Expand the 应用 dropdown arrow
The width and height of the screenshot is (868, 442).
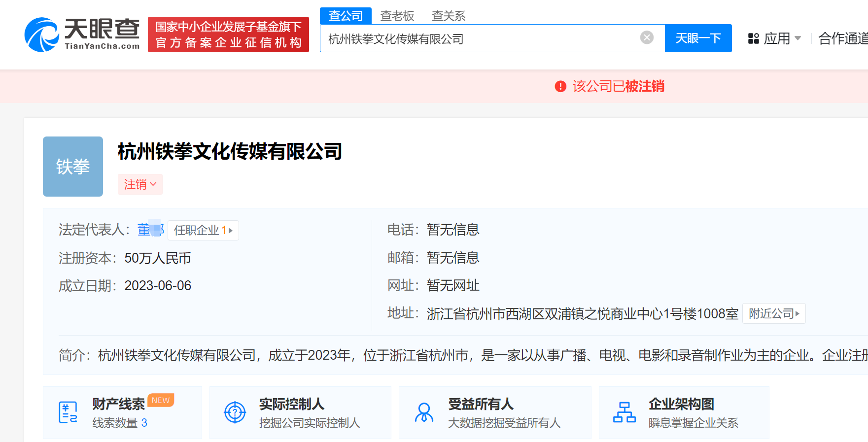click(798, 38)
